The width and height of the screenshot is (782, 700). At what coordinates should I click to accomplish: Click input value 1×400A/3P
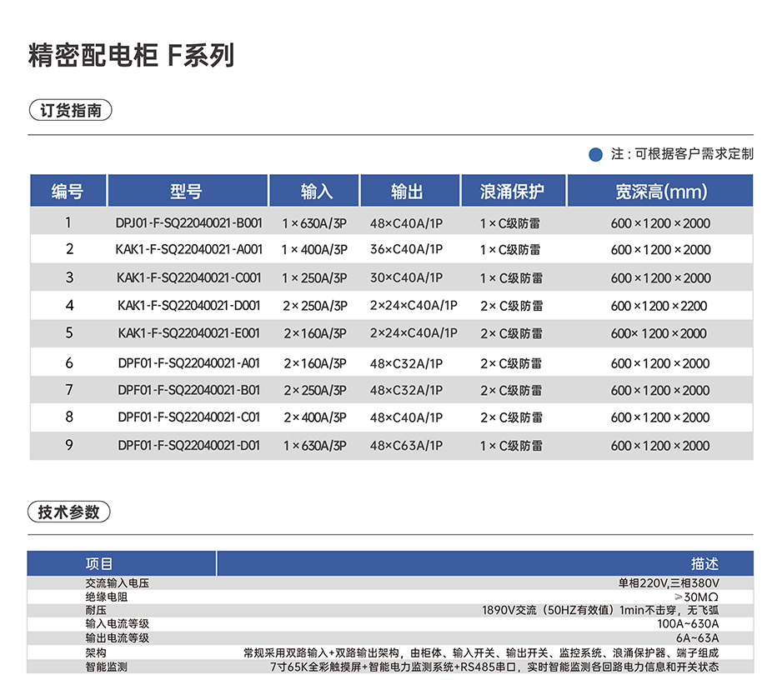tap(314, 249)
